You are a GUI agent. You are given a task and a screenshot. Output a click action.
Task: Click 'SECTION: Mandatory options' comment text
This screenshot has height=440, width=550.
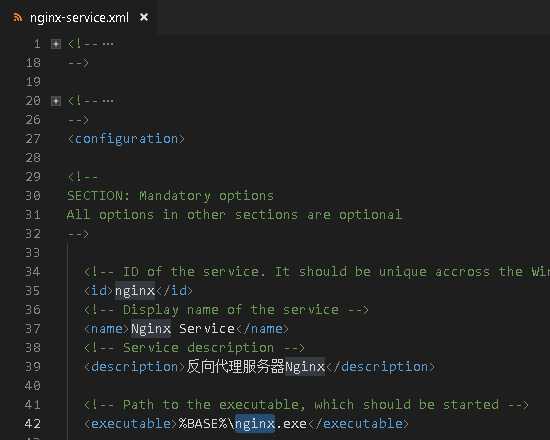[x=170, y=196]
